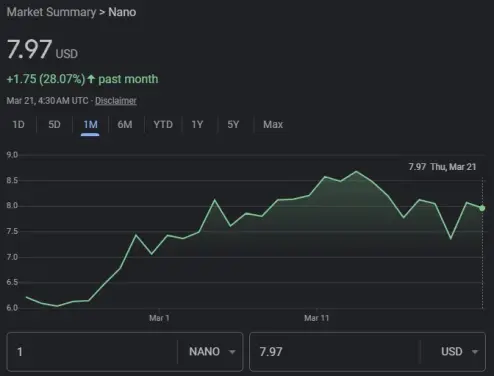Click the 9.0 y-axis label

point(12,155)
